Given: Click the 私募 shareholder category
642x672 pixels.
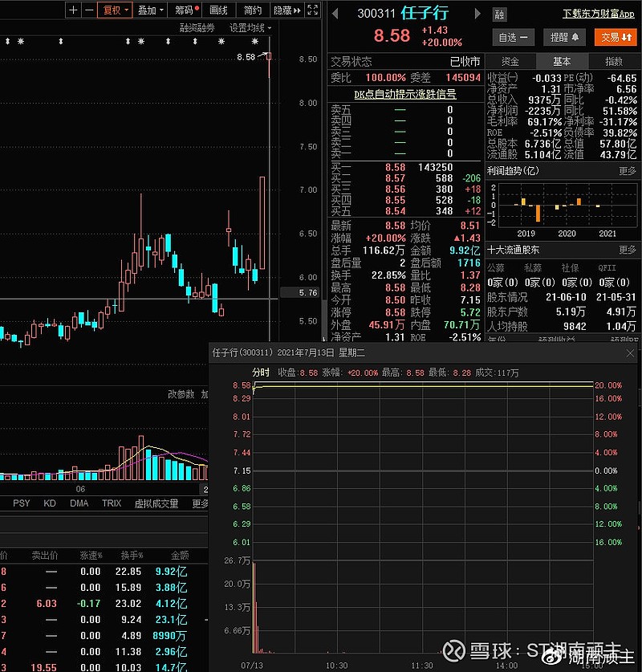Looking at the screenshot, I should [533, 268].
